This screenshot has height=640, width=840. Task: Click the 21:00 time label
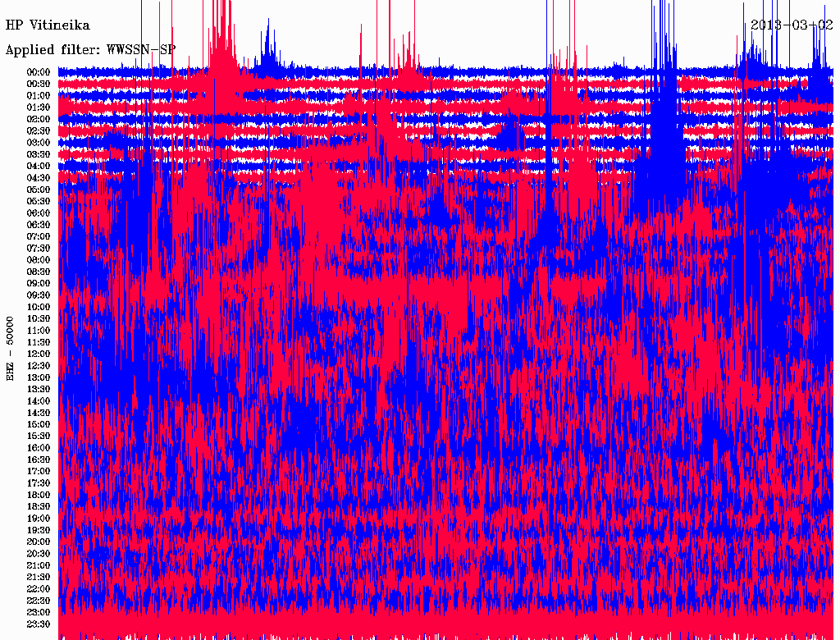click(x=39, y=565)
